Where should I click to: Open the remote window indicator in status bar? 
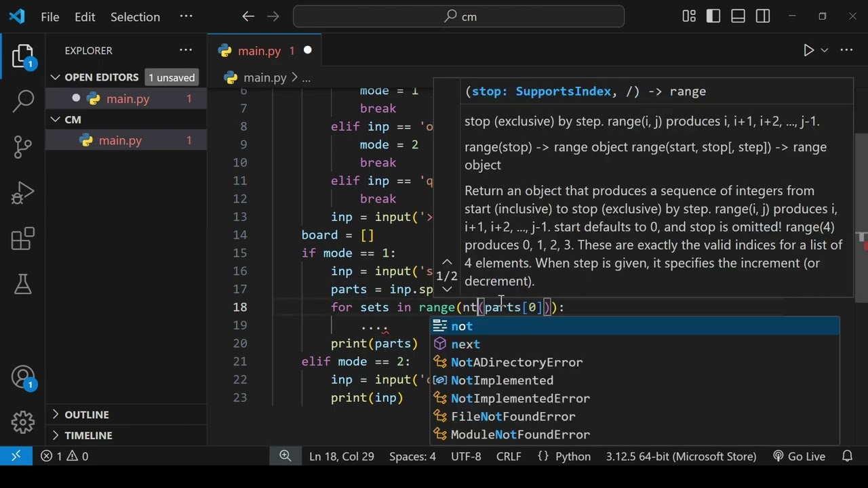(16, 456)
